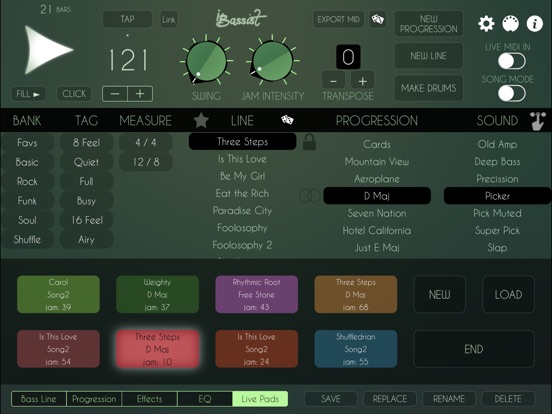This screenshot has width=552, height=414.
Task: Tap the hand gesture icon near SOUND
Action: [x=537, y=121]
